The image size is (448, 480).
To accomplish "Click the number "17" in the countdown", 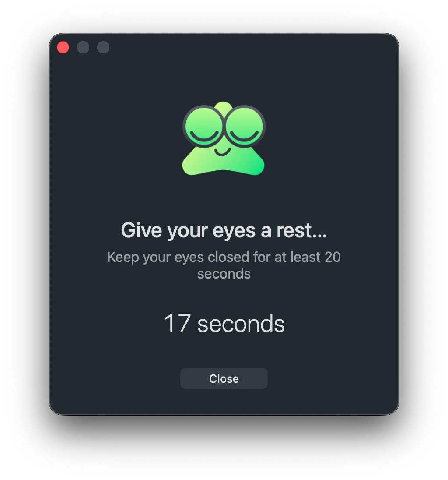I will (x=178, y=323).
